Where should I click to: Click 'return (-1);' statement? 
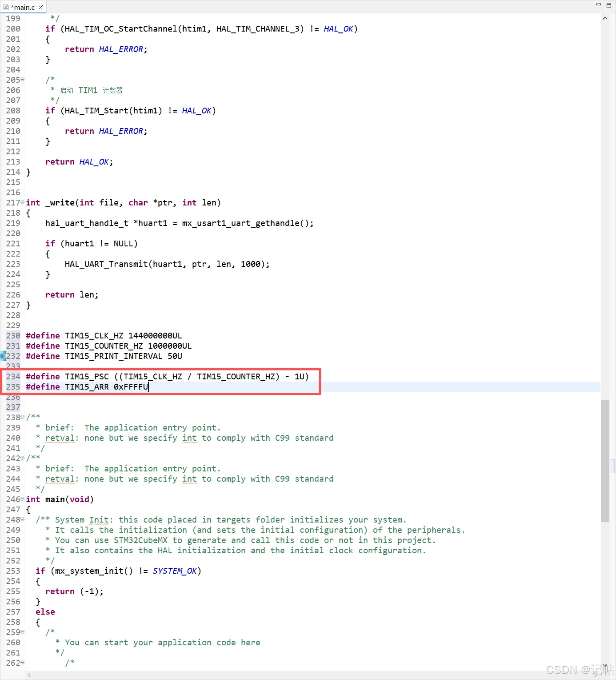click(x=74, y=591)
